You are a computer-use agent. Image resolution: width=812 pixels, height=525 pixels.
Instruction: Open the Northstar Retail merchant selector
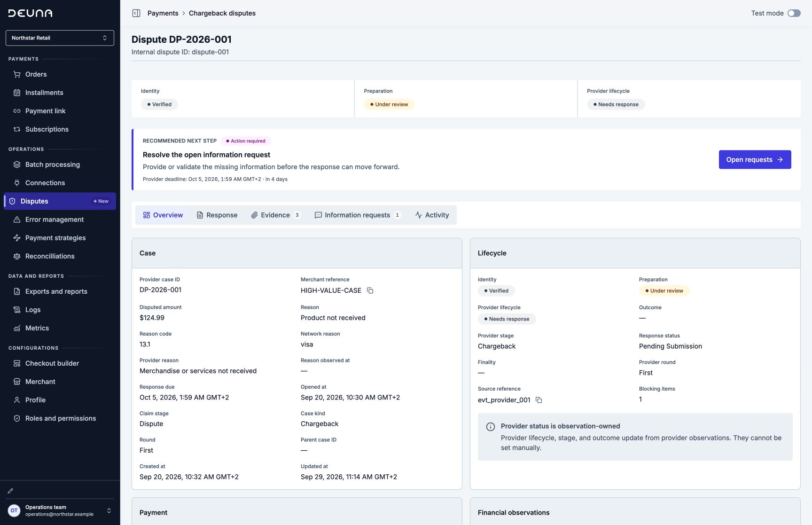60,38
